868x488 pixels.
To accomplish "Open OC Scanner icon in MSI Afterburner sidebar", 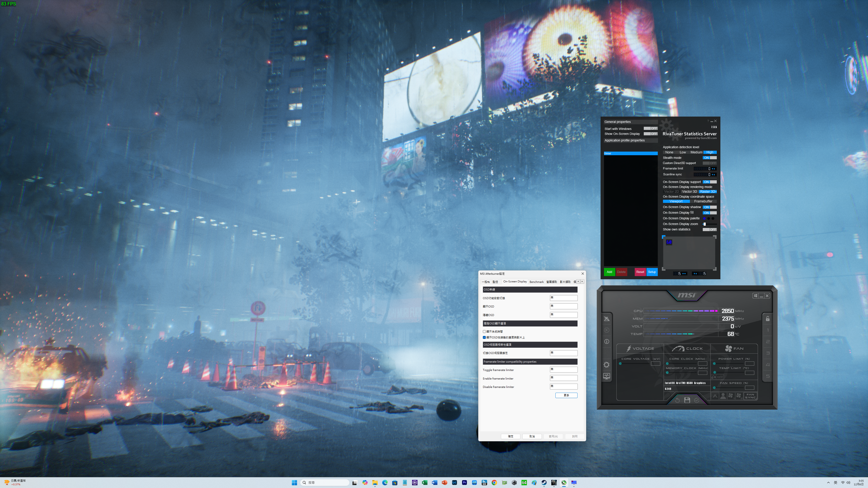I will click(x=606, y=318).
